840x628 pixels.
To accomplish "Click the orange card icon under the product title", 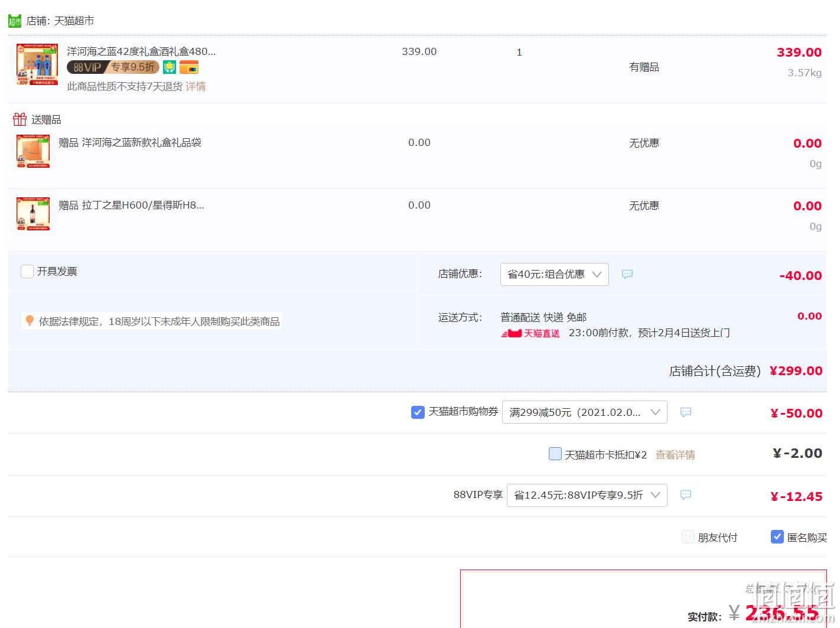I will 189,67.
